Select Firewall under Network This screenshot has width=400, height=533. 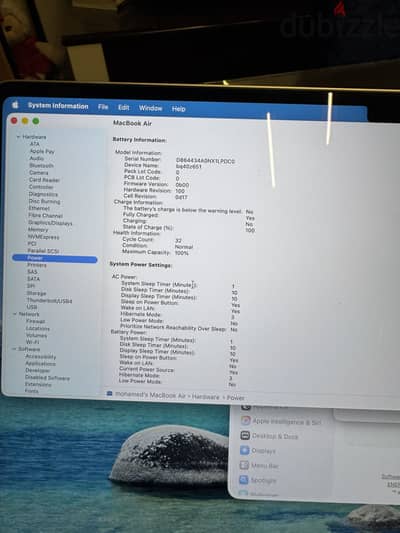click(35, 321)
